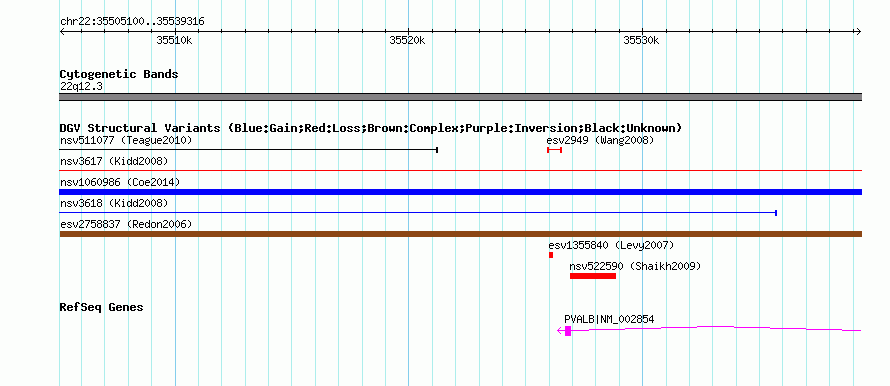This screenshot has width=890, height=386.
Task: Click the esv2949 (Wang2008) variant label
Action: (600, 140)
